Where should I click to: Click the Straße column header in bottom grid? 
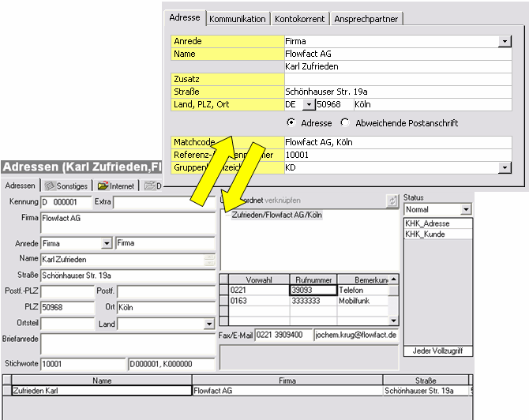point(426,381)
